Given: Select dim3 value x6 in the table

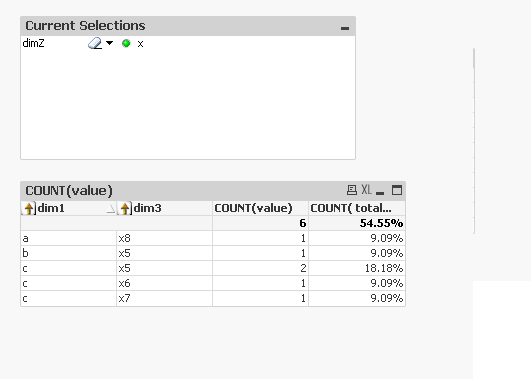Looking at the screenshot, I should click(x=165, y=283).
